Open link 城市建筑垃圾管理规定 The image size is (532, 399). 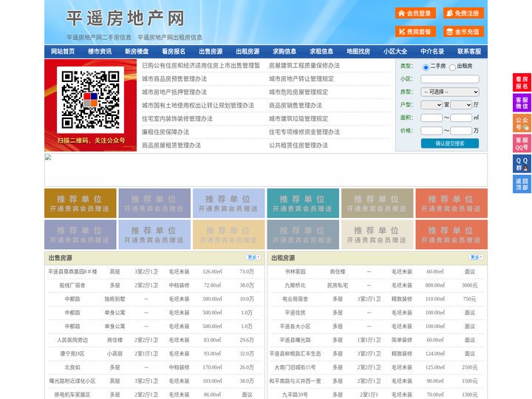point(299,119)
